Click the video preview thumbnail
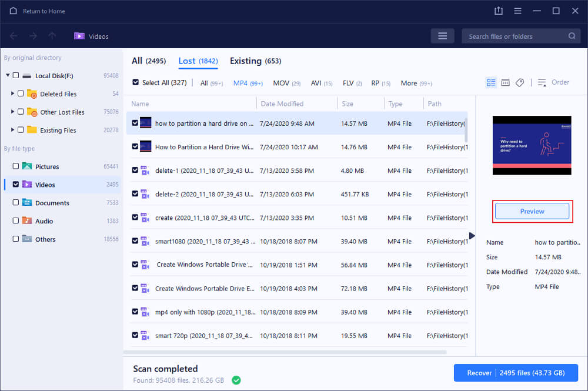 (x=532, y=145)
